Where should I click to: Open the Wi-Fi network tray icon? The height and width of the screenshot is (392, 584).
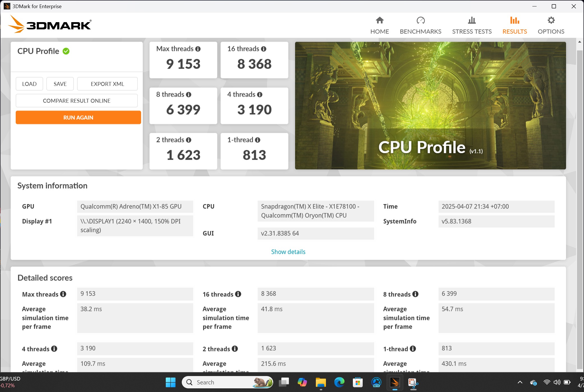click(x=546, y=382)
